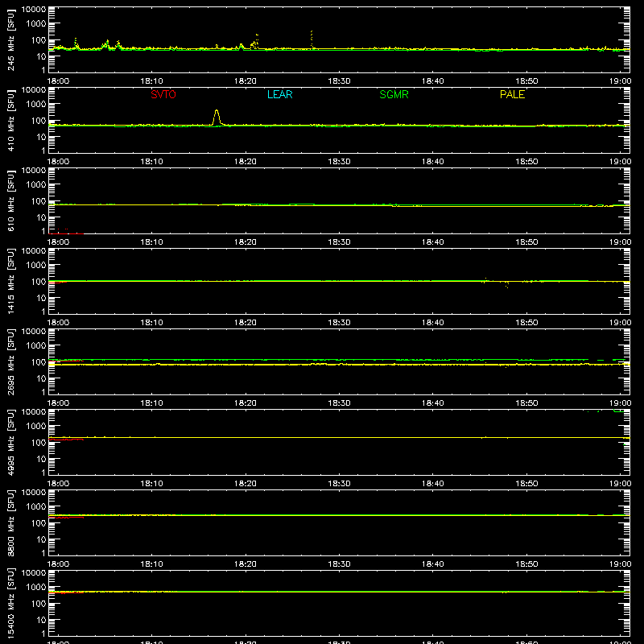
Task: Click the dotted yellow spike near 18:27 at 245 MHz
Action: 312,39
